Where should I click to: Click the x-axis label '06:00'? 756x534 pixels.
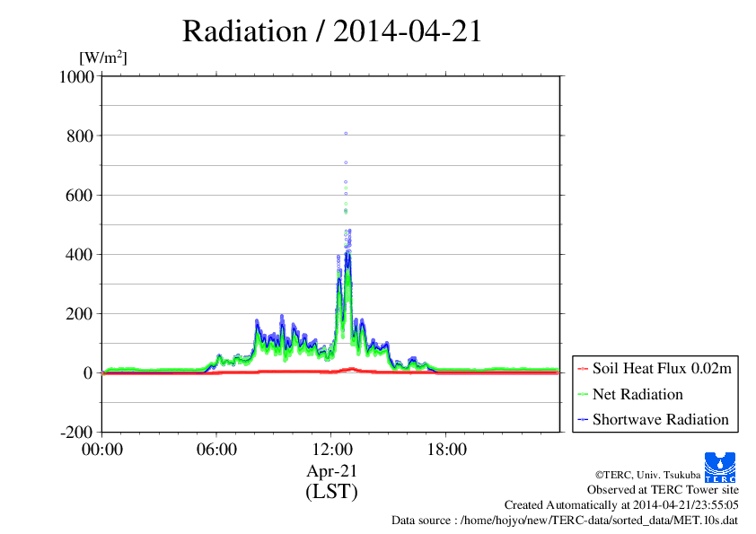216,449
